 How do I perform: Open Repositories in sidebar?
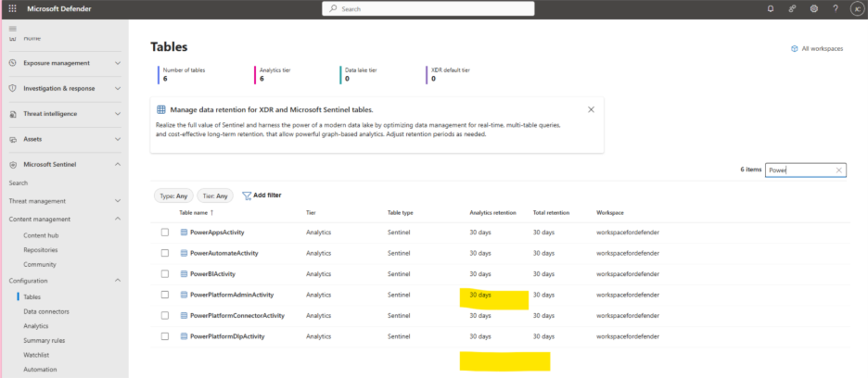pyautogui.click(x=41, y=250)
